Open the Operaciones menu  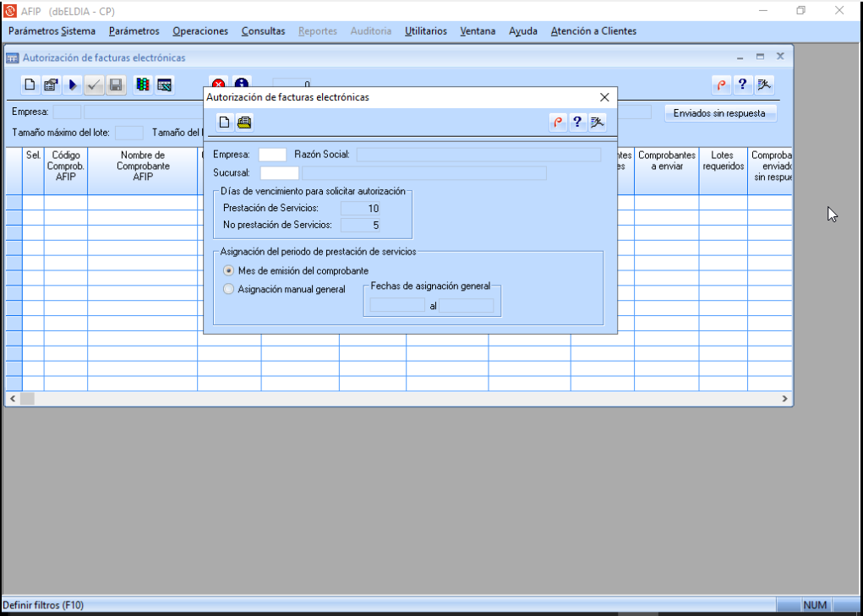coord(200,31)
